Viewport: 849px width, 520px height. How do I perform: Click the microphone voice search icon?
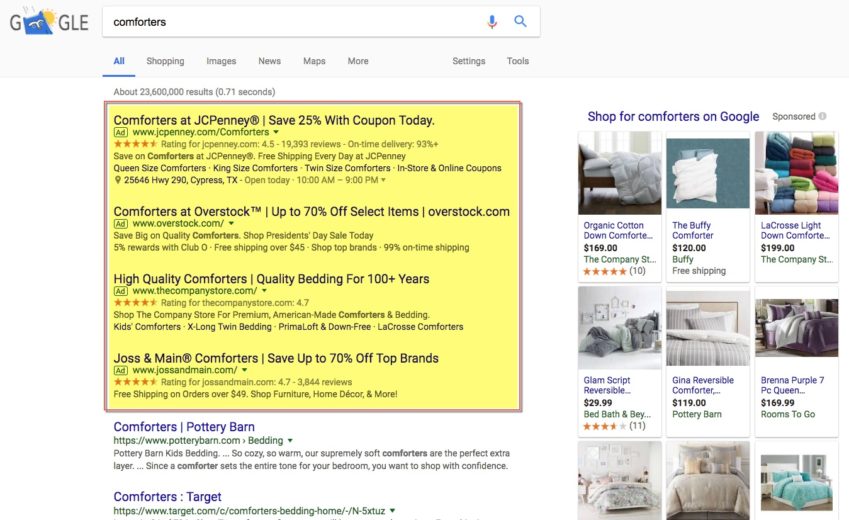pos(492,22)
